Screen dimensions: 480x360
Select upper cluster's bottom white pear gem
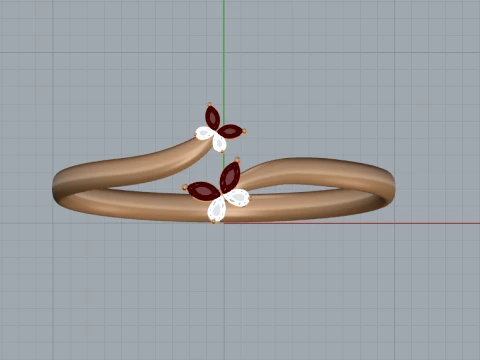click(219, 142)
